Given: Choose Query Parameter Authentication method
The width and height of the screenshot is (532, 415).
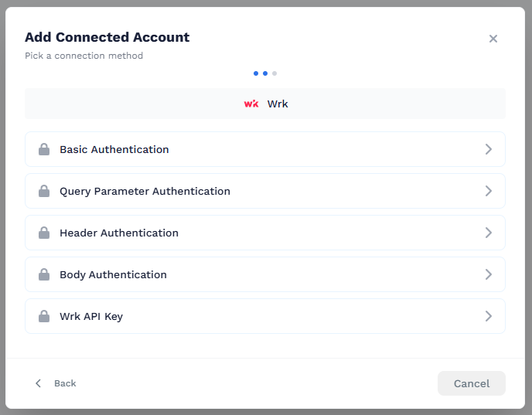Looking at the screenshot, I should click(x=265, y=191).
